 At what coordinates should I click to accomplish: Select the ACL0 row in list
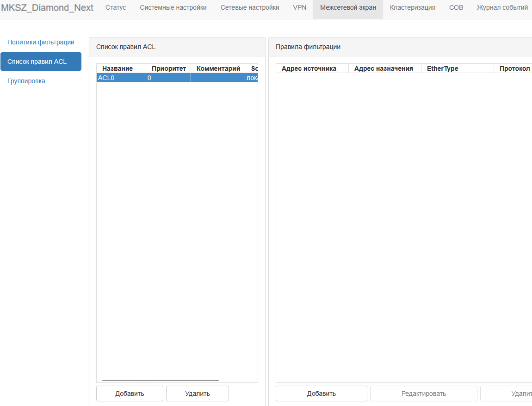click(x=120, y=78)
